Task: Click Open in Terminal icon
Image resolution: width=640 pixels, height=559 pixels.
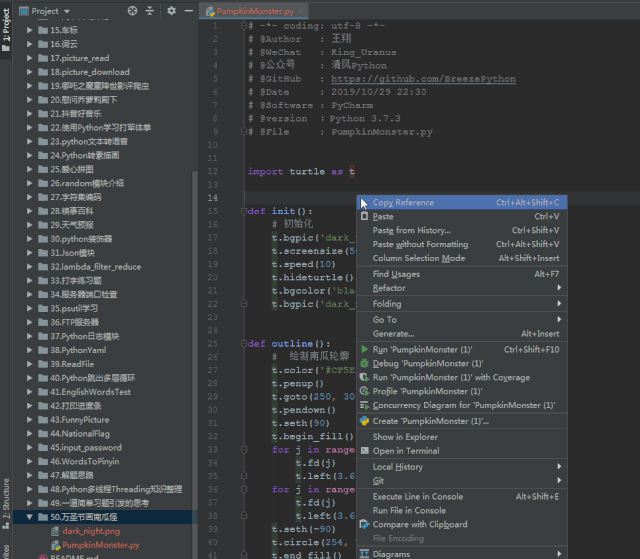Action: point(364,451)
